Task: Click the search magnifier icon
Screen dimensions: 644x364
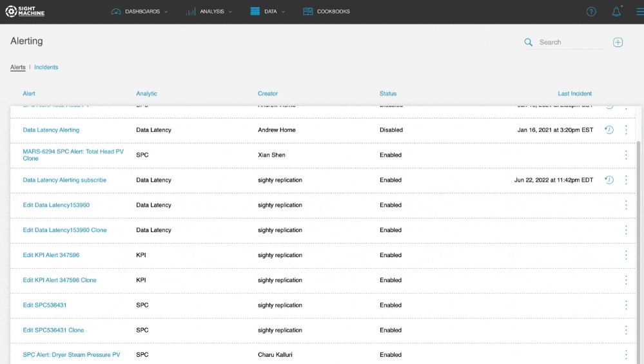Action: pos(528,42)
